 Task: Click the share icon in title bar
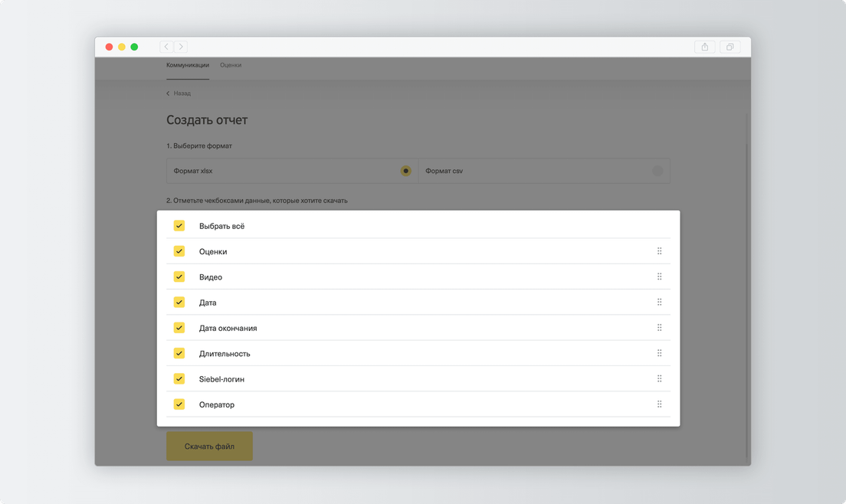(705, 47)
